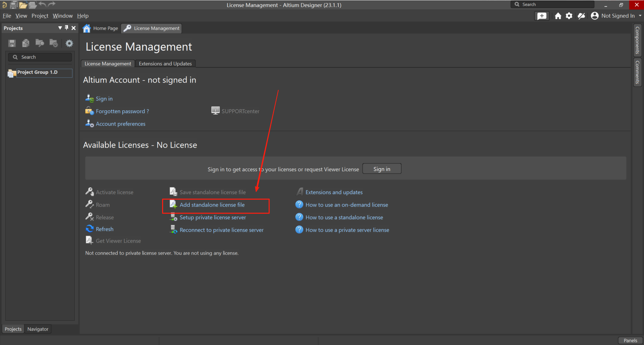Click folder with gear icon in Projects panel
Image resolution: width=644 pixels, height=345 pixels.
pos(53,43)
